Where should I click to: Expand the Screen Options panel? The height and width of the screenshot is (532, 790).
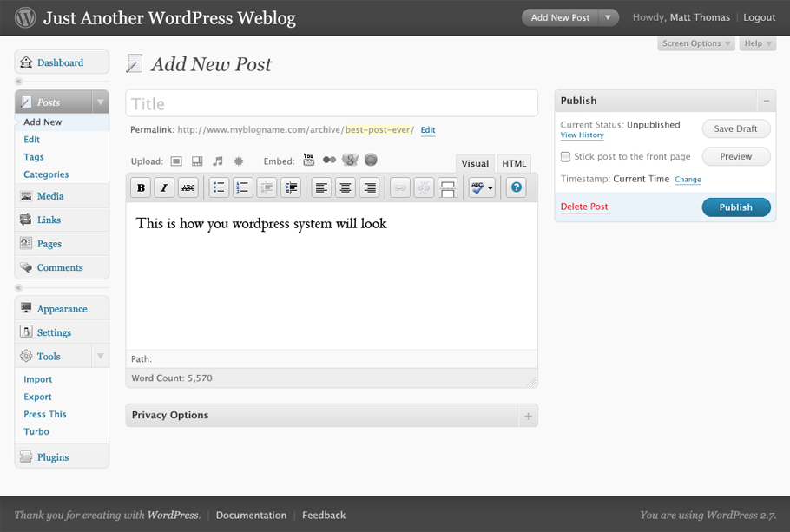(x=695, y=43)
